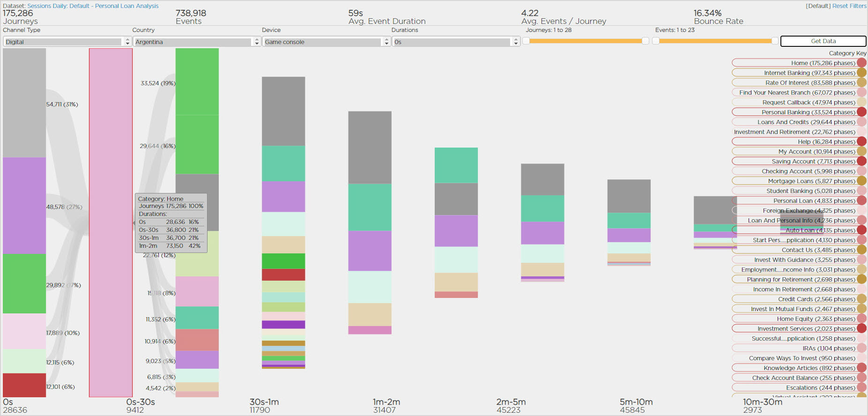The height and width of the screenshot is (416, 868).
Task: Click the Investment Services category color circle
Action: pos(861,328)
